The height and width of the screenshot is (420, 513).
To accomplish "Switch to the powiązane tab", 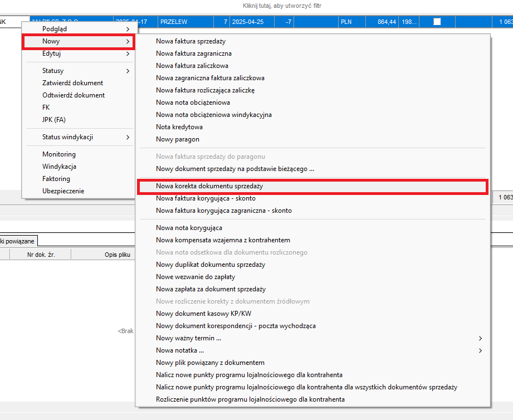I will (18, 241).
